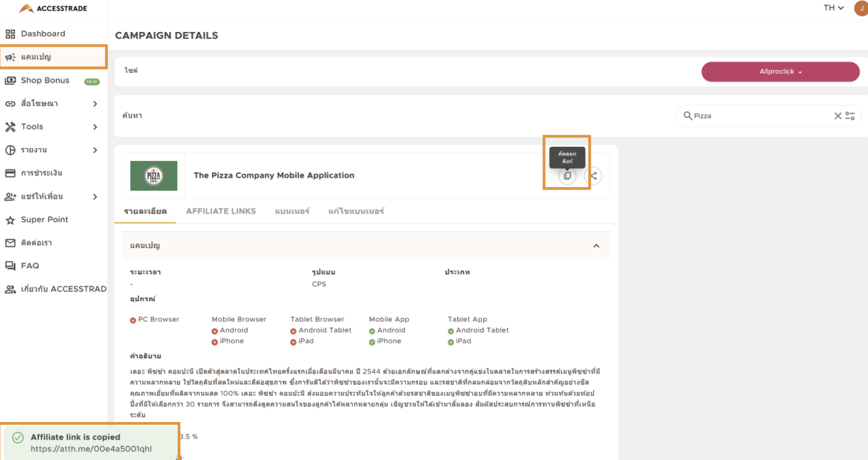Click the Shop Bonus money icon

[10, 80]
